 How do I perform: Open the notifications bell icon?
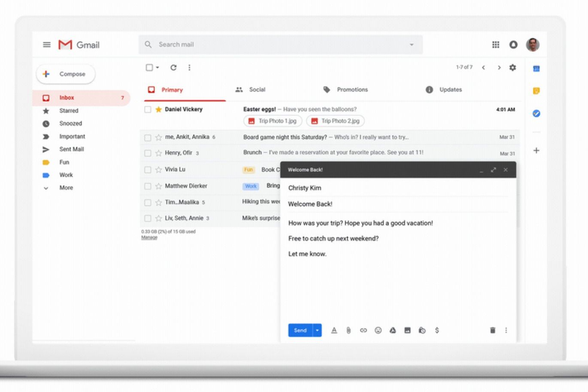(x=513, y=45)
